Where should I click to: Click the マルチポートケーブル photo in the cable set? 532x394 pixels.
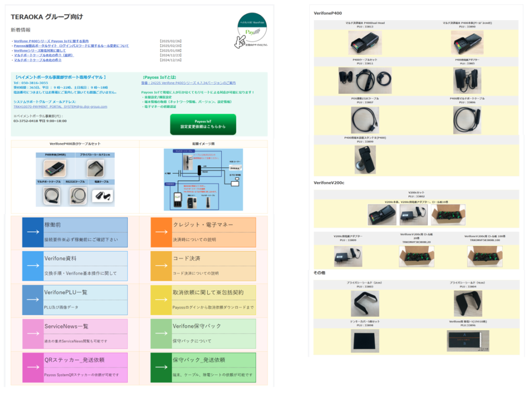point(52,196)
